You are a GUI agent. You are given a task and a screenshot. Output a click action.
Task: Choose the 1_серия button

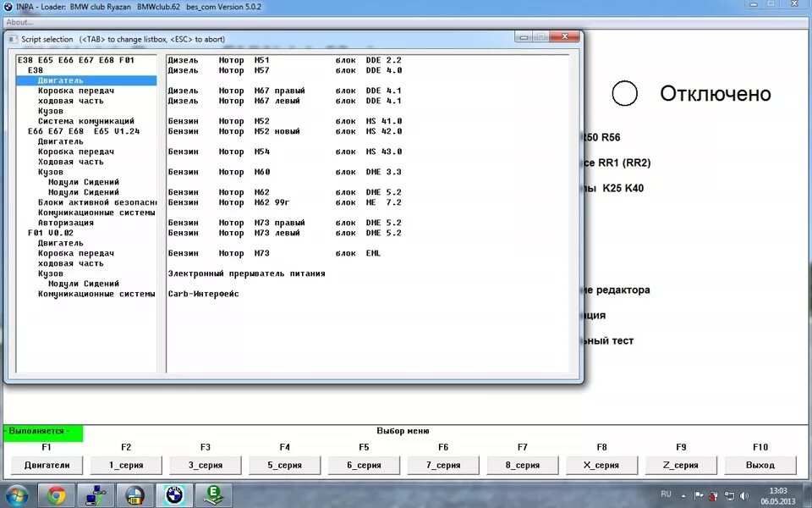coord(126,465)
